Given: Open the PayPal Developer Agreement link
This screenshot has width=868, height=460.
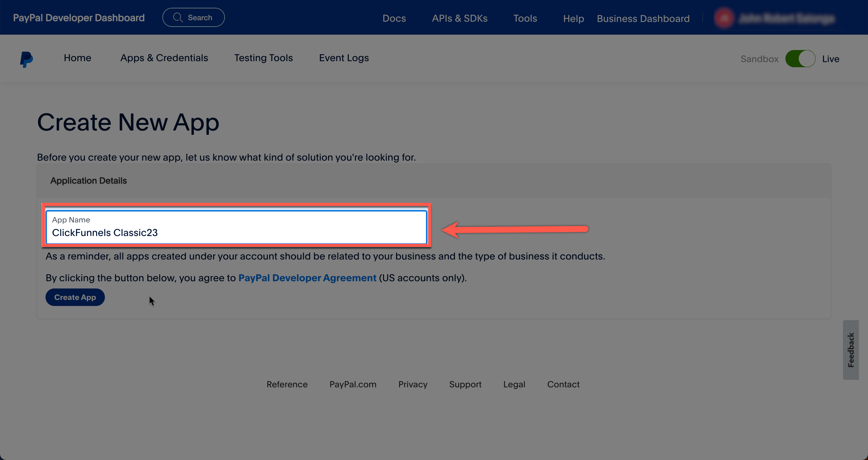Looking at the screenshot, I should pos(307,278).
